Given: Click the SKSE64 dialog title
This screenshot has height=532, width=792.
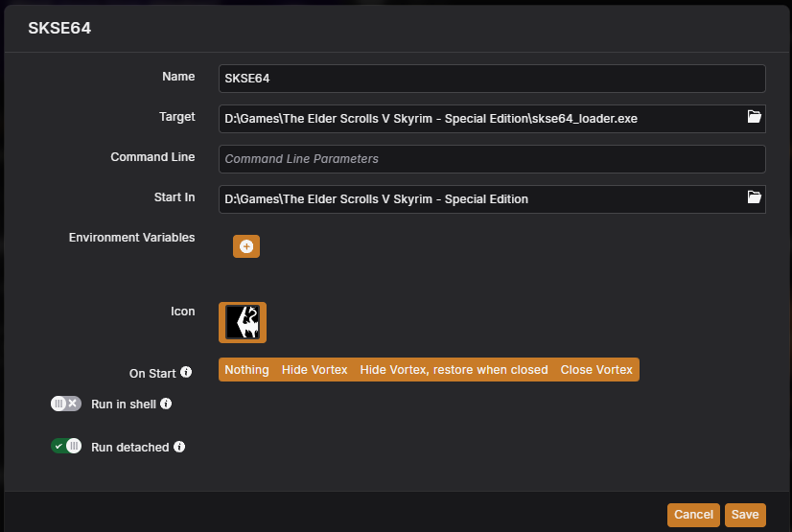Looking at the screenshot, I should coord(59,28).
